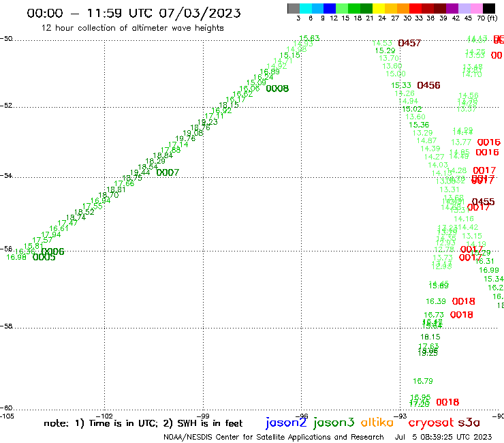The image size is (504, 443).
Task: Click the cyan legend color swatch
Action: coord(305,8)
